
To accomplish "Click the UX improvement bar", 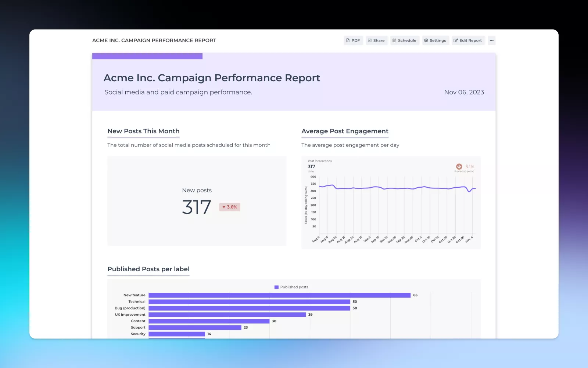I will [x=227, y=315].
